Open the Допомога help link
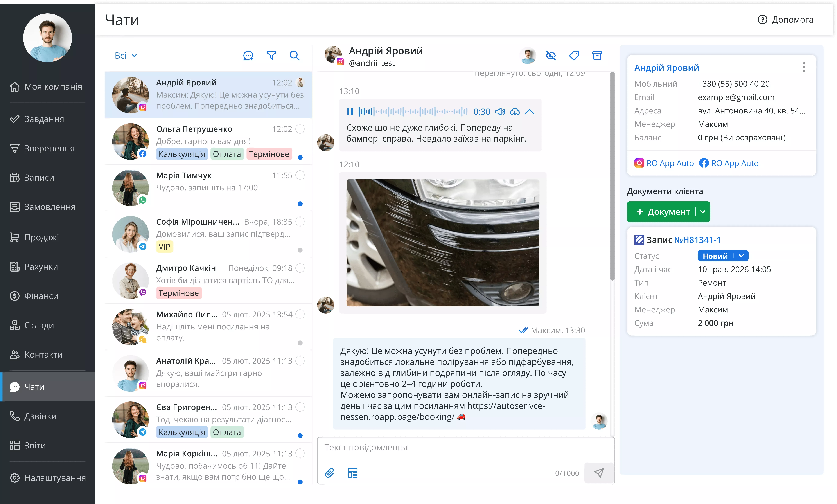The height and width of the screenshot is (504, 837). coord(785,20)
